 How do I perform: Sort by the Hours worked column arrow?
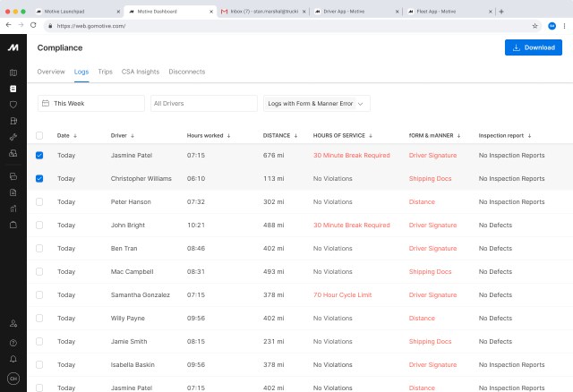[228, 136]
